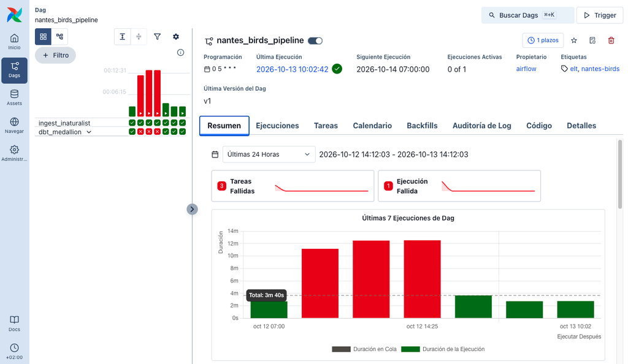
Task: Open the 1 plazos deadlines button
Action: pos(543,40)
